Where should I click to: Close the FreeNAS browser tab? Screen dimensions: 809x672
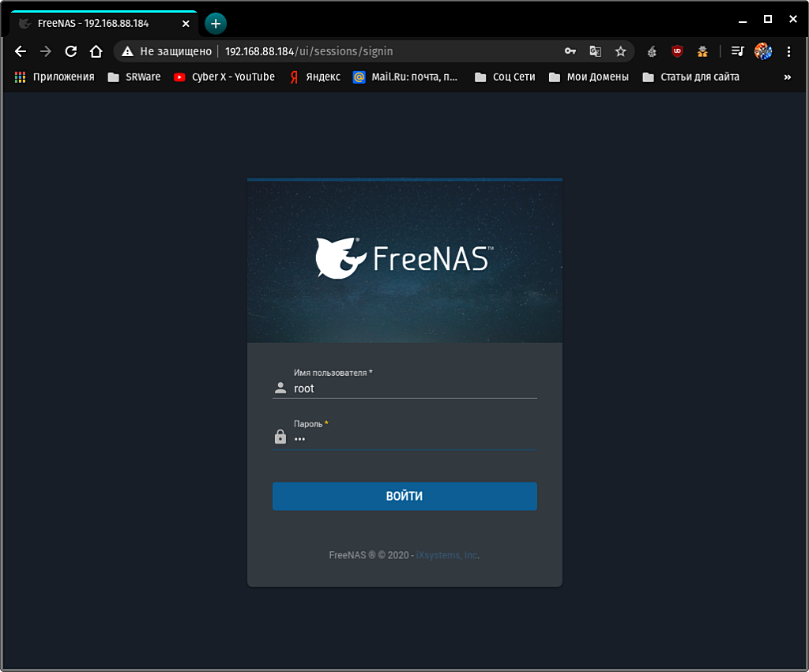186,24
